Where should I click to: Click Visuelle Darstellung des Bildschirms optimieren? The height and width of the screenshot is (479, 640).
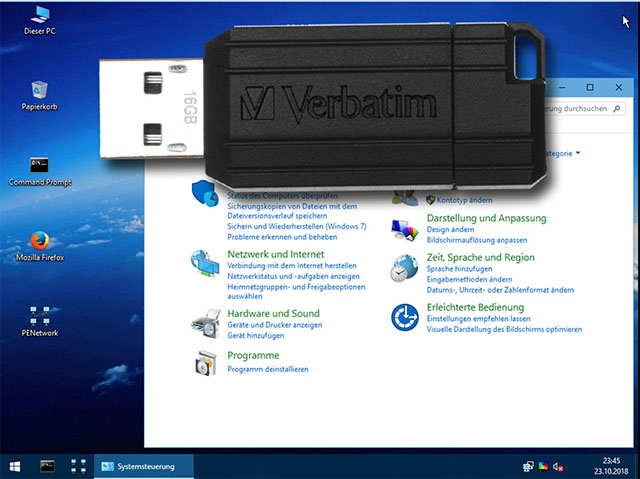504,329
